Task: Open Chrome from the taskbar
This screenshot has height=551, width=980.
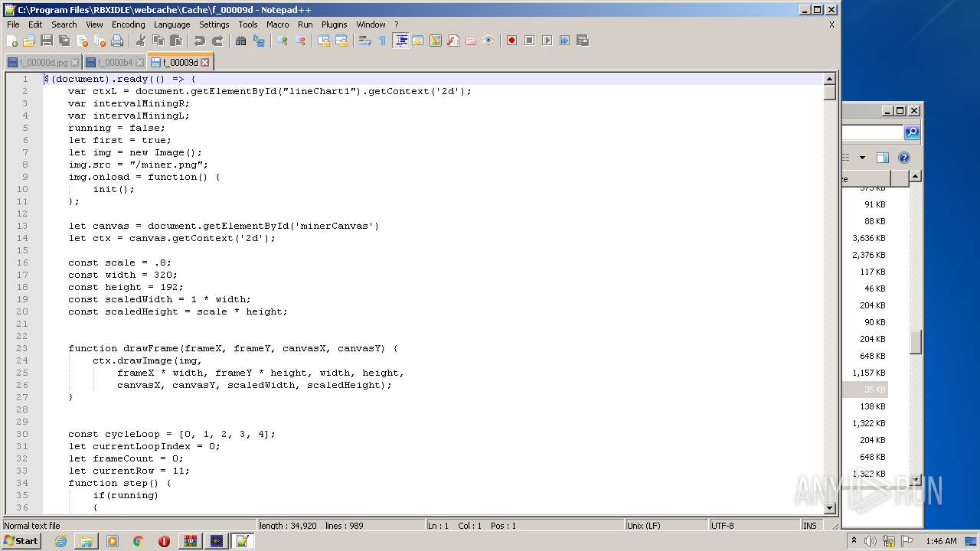Action: point(138,541)
